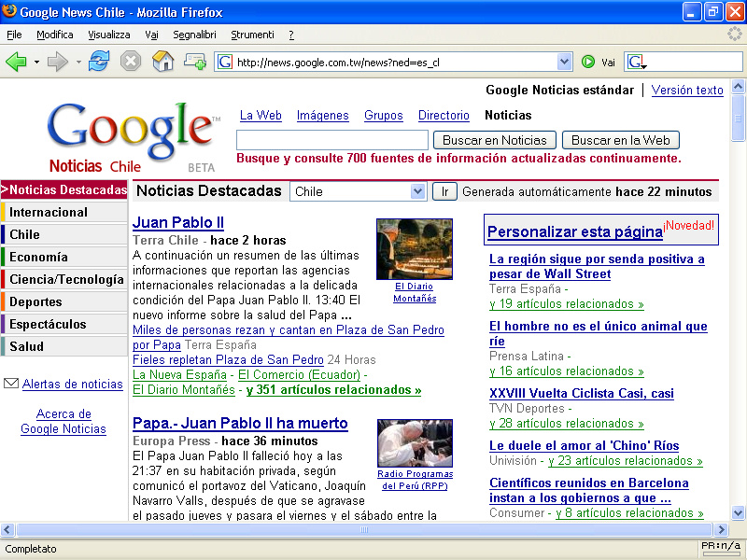Open the Alertas de noticias link

[73, 384]
